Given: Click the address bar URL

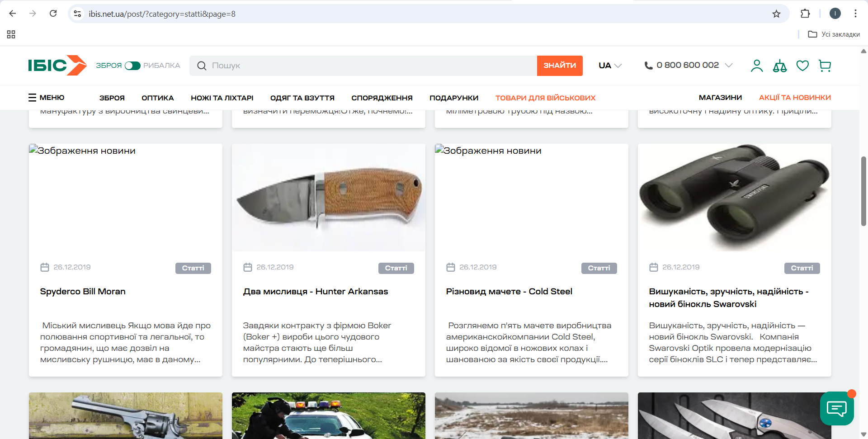Looking at the screenshot, I should point(162,14).
